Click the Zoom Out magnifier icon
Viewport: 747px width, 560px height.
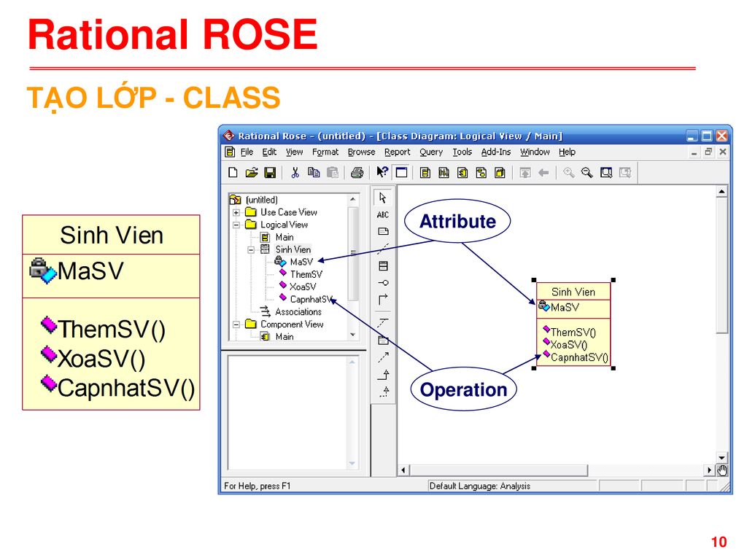point(587,172)
